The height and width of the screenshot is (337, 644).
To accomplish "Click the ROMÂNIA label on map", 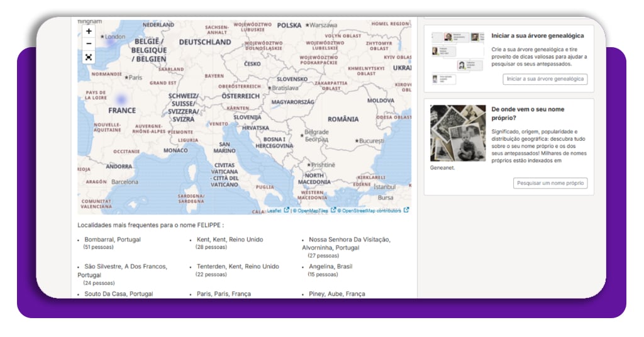I will coord(343,119).
